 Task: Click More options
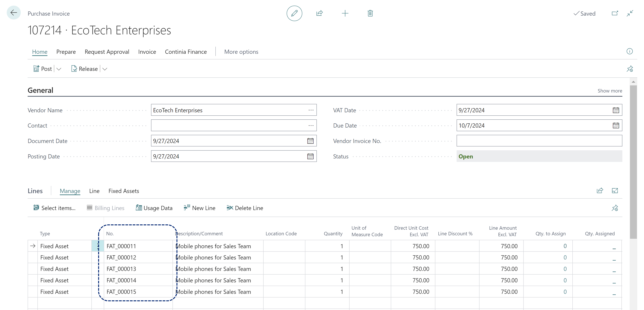(x=241, y=52)
